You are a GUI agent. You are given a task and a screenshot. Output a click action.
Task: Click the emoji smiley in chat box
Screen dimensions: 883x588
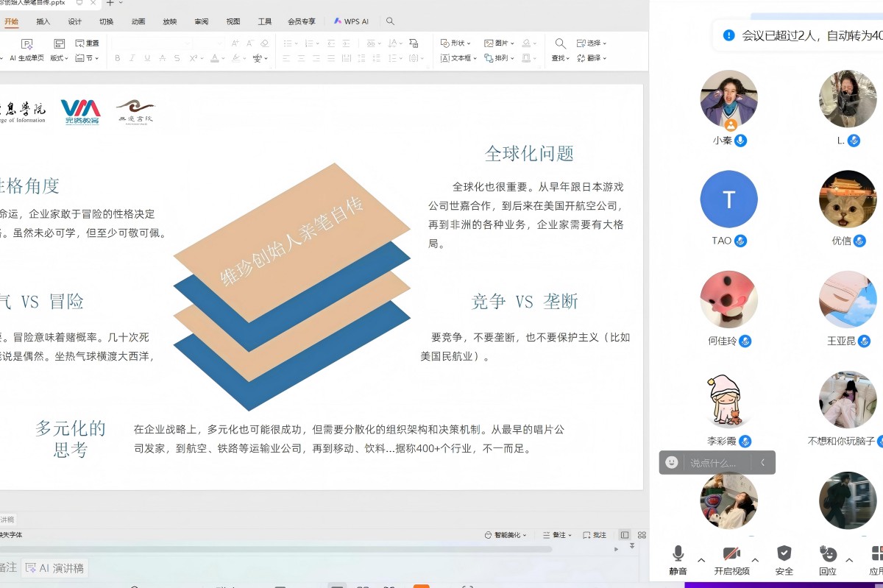click(x=671, y=463)
